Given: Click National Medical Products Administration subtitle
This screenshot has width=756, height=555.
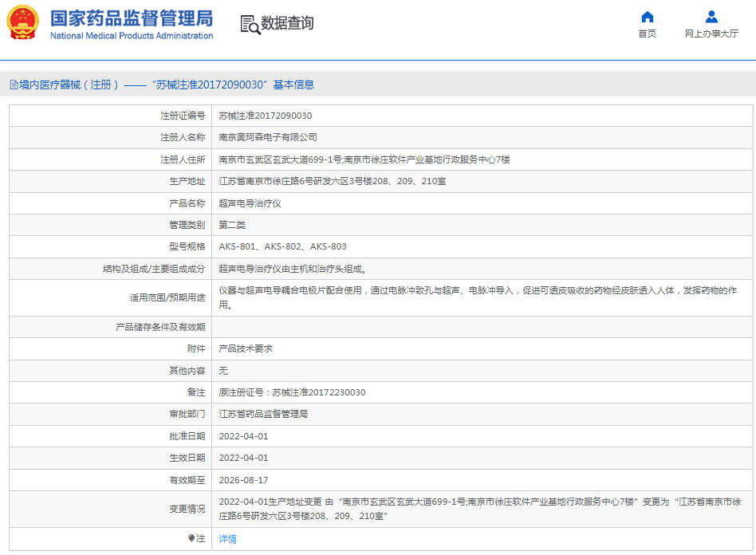Looking at the screenshot, I should (132, 36).
